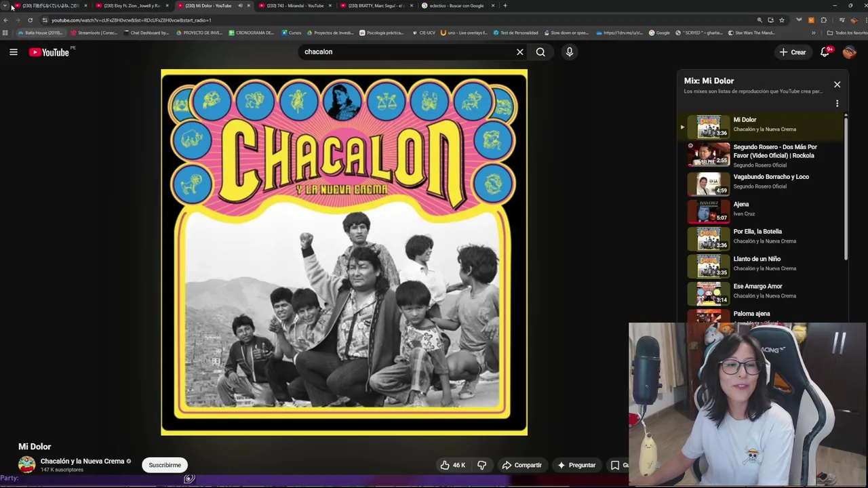
Task: Open the YouTube guide hamburger menu
Action: (x=13, y=52)
